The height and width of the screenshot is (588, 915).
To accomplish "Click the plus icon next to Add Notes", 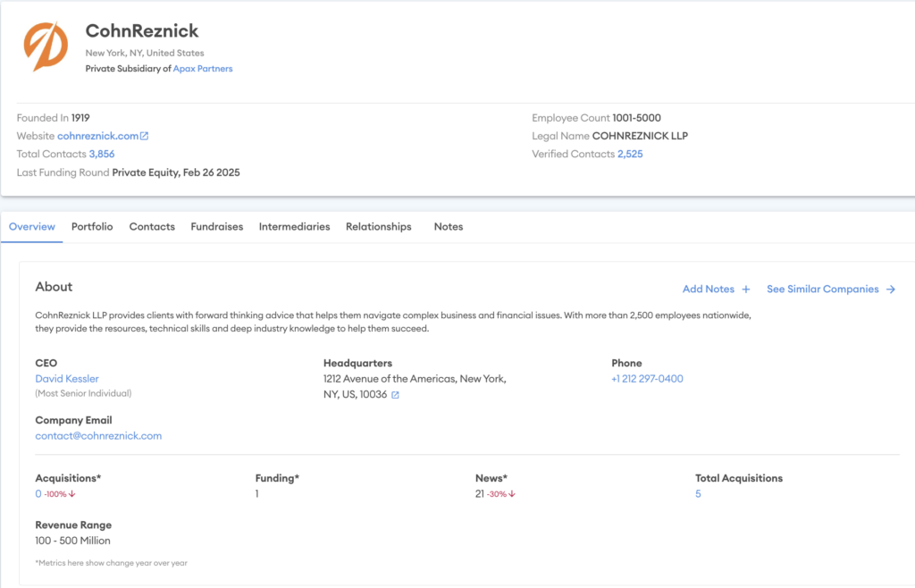I will (746, 290).
